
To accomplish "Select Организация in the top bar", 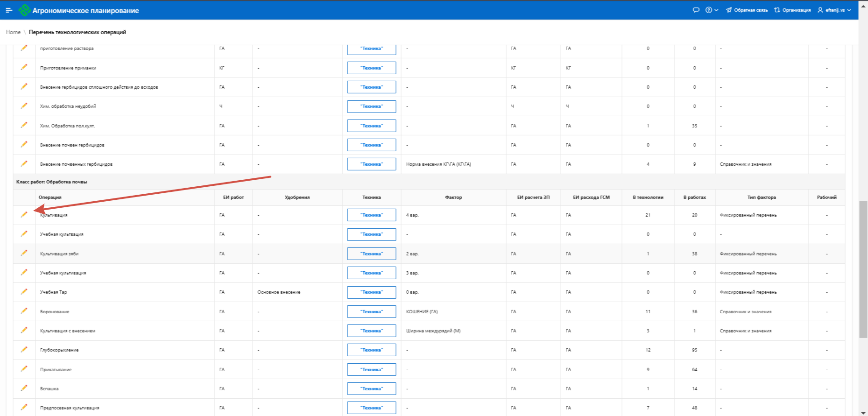I will (x=792, y=10).
